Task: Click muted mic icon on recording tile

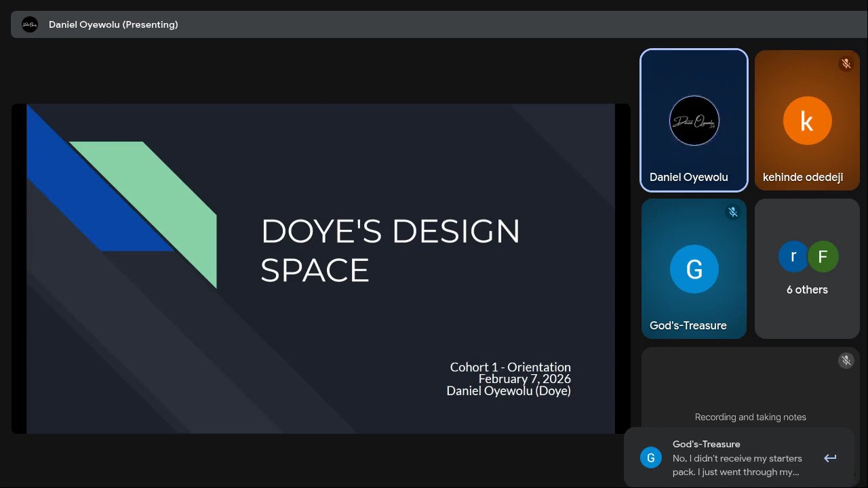Action: point(846,361)
